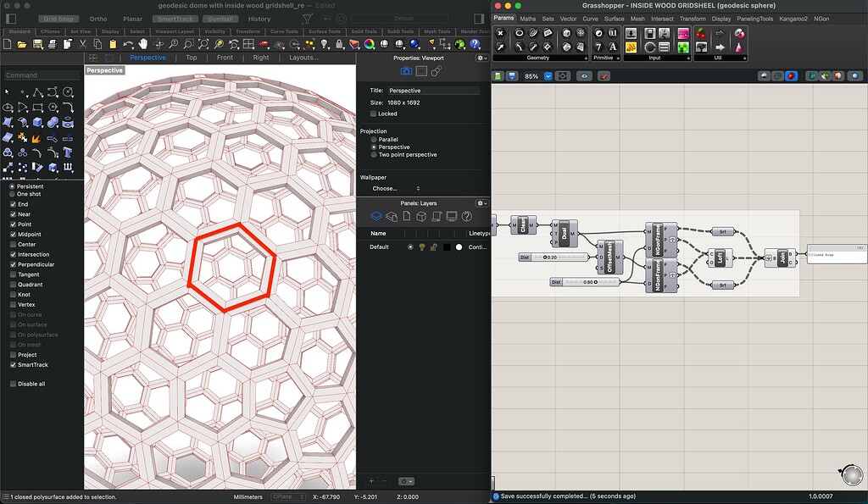
Task: Click Ortho in the Rhino status bar
Action: (98, 18)
